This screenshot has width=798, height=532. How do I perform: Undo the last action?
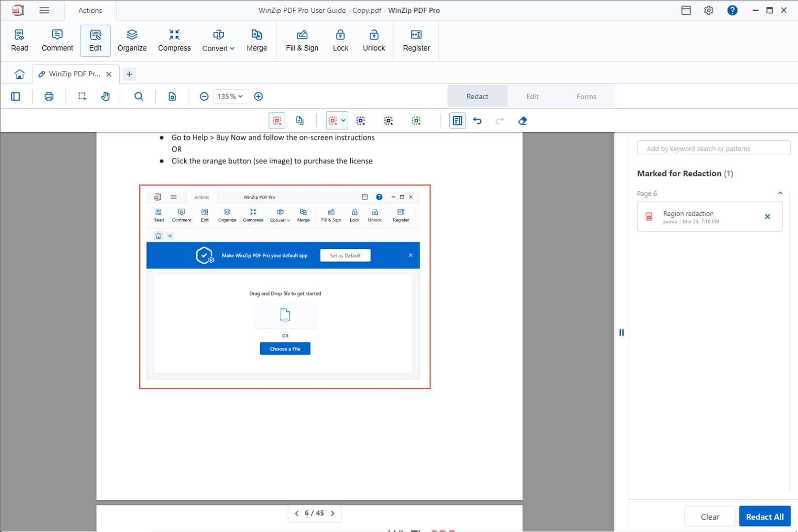pos(477,121)
